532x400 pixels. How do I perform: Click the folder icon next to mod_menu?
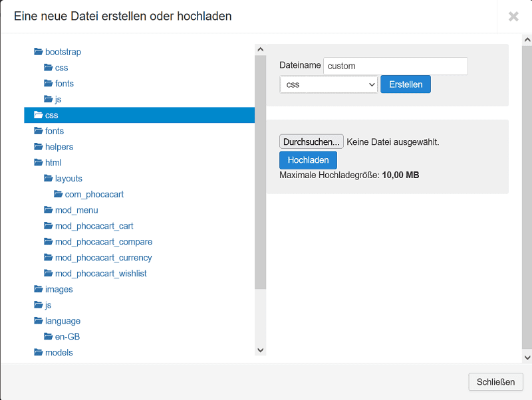coord(49,210)
